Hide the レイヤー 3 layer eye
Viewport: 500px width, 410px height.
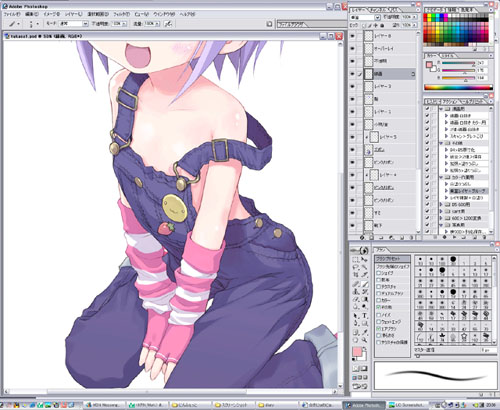[353, 86]
